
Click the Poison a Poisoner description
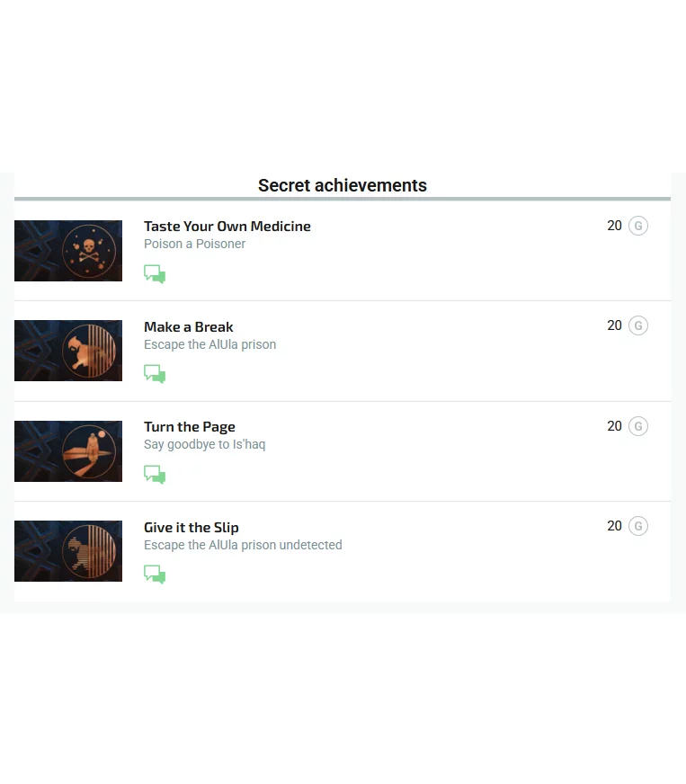click(x=194, y=244)
